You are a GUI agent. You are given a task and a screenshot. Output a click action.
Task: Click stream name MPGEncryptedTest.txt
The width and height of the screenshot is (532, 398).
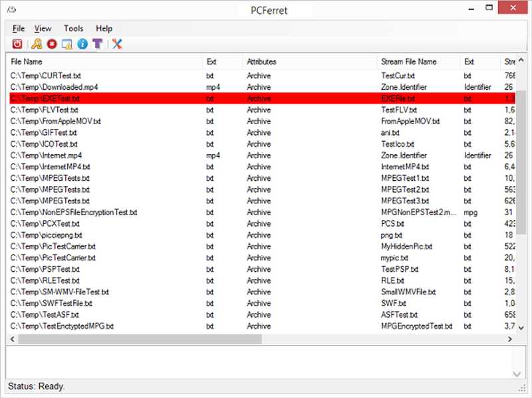click(417, 326)
